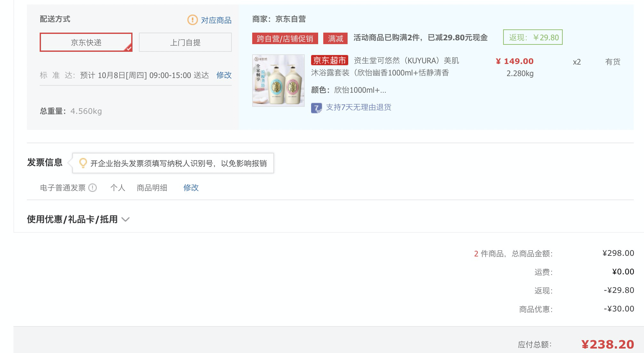Click the 个人 invoice title text
The image size is (644, 353).
point(118,188)
